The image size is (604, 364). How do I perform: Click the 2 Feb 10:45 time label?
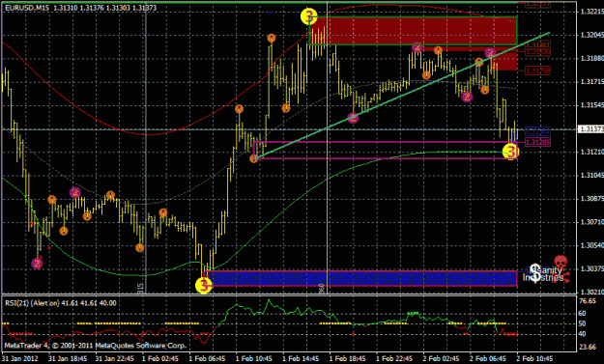click(x=535, y=358)
